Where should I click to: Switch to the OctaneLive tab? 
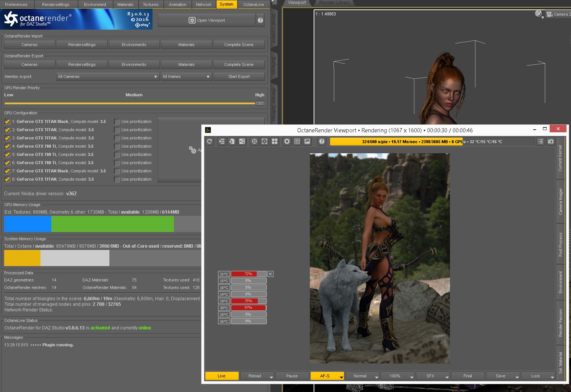[x=254, y=4]
